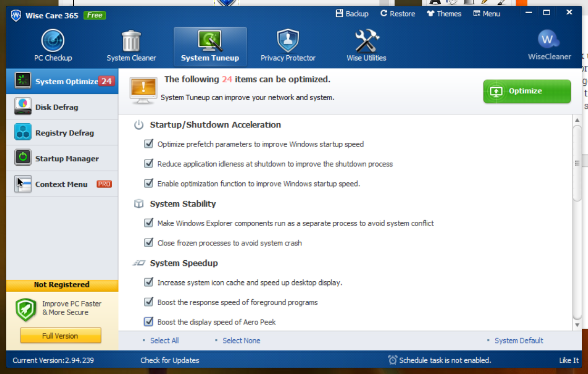Uncheck Explorer components separate process option
This screenshot has width=588, height=374.
(149, 223)
